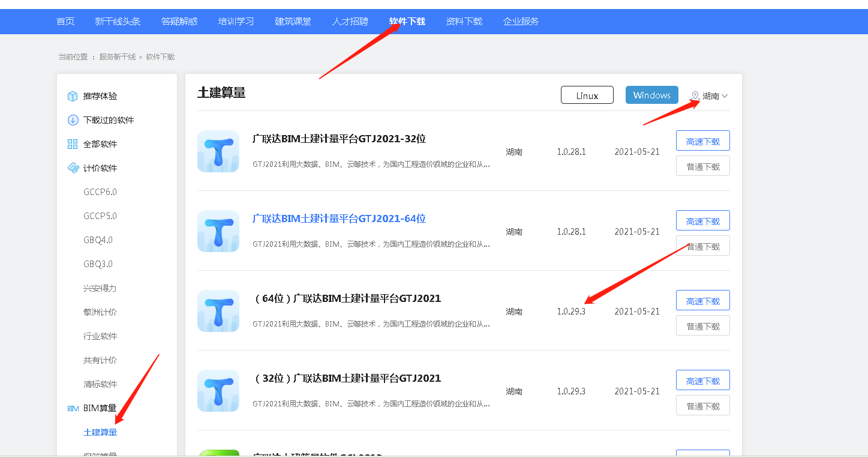This screenshot has width=868, height=458.
Task: Select 土建算量 in the sidebar
Action: tap(100, 432)
